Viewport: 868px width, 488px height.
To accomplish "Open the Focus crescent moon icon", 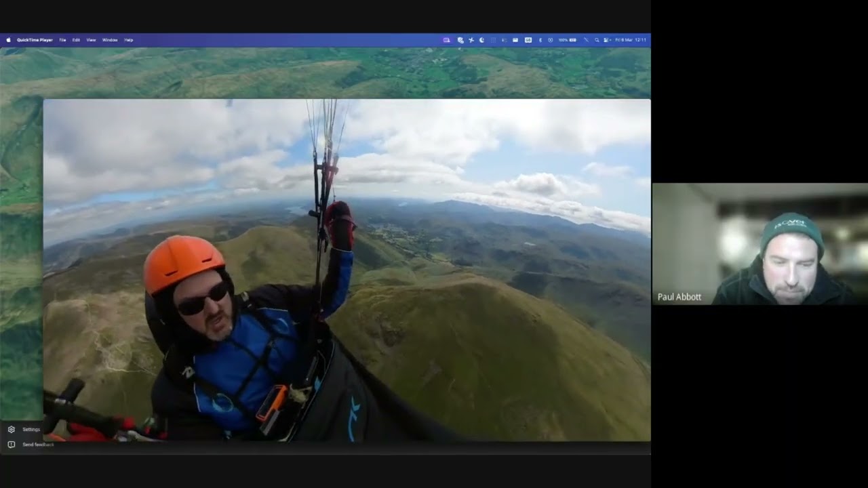I will pos(481,40).
